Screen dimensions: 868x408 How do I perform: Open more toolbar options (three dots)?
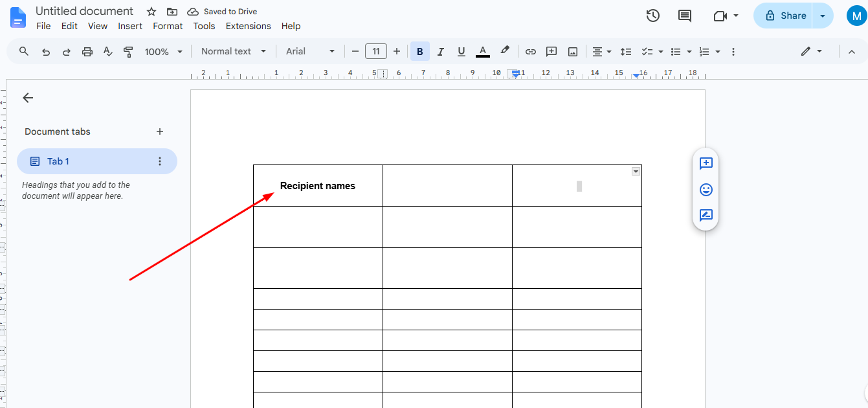733,52
